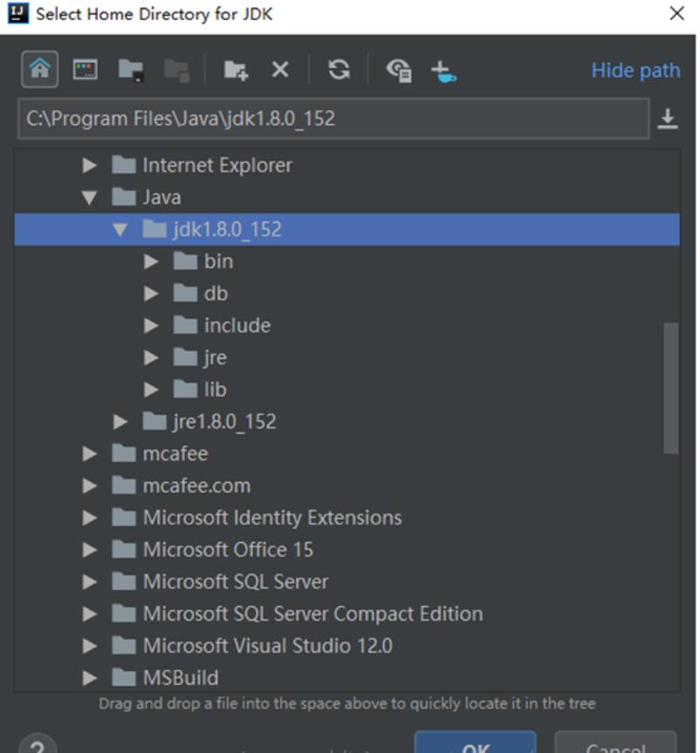Delete selected item with X icon
Image resolution: width=700 pixels, height=753 pixels.
[280, 70]
